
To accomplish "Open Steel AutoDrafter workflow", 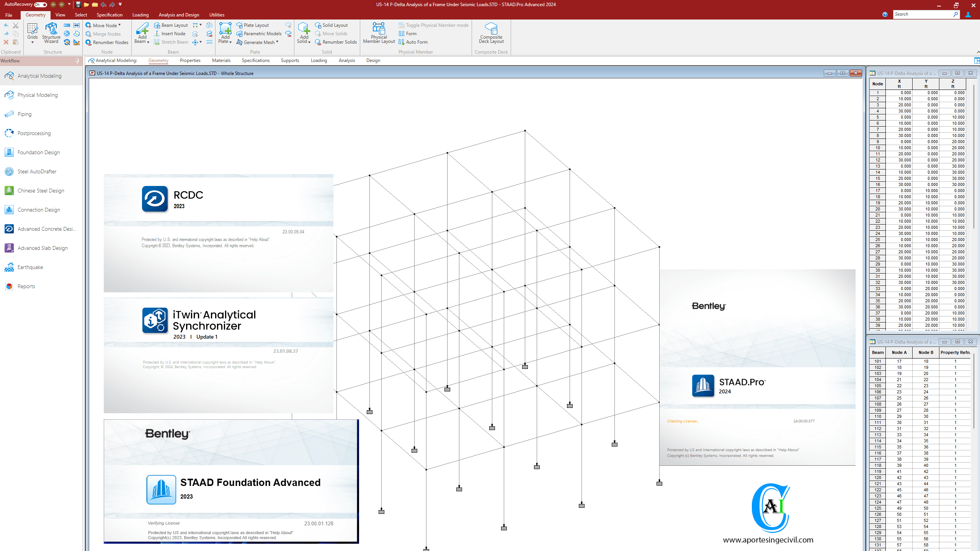I will [x=37, y=171].
